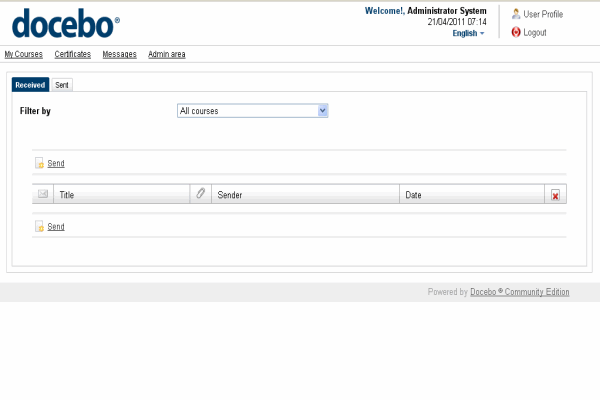
Task: Open My Courses menu
Action: click(23, 54)
